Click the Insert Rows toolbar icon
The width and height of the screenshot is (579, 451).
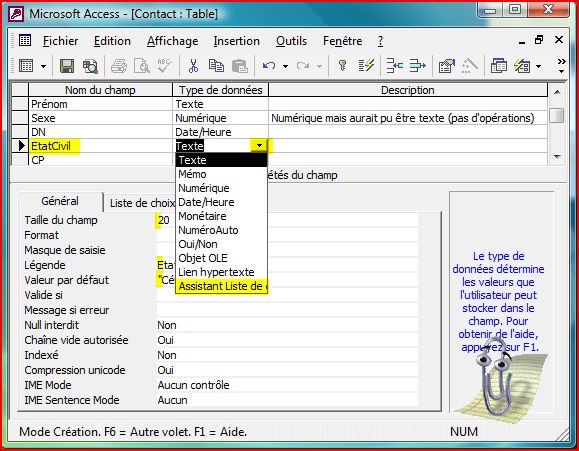coord(394,66)
